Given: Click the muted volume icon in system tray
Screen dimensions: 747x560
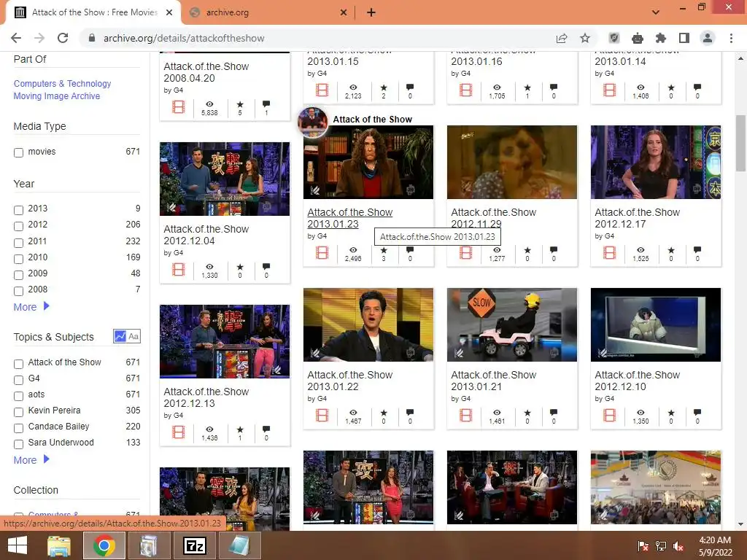Looking at the screenshot, I should click(x=678, y=546).
